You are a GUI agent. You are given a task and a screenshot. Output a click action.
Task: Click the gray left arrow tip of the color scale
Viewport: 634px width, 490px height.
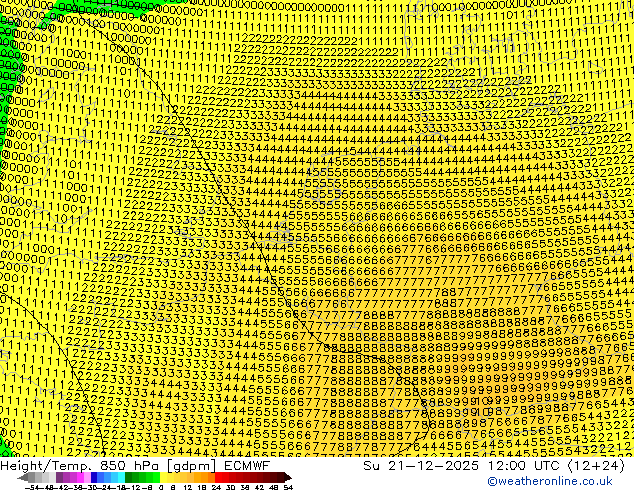pyautogui.click(x=23, y=478)
